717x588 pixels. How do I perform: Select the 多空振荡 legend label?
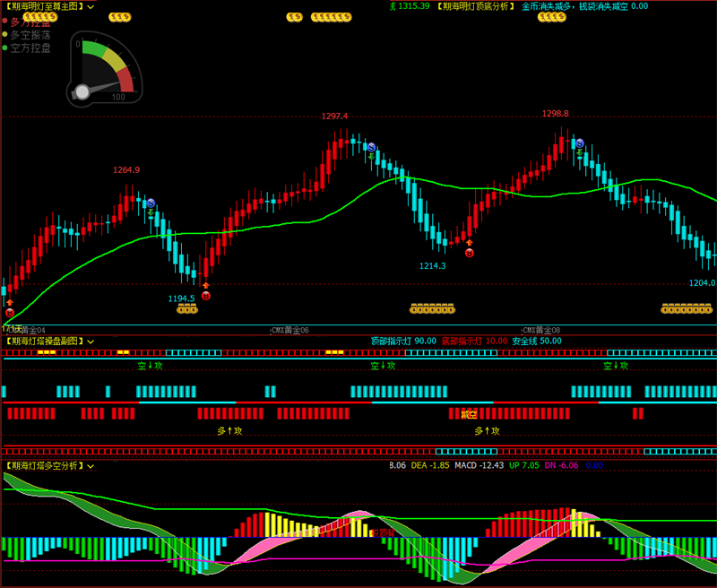30,35
